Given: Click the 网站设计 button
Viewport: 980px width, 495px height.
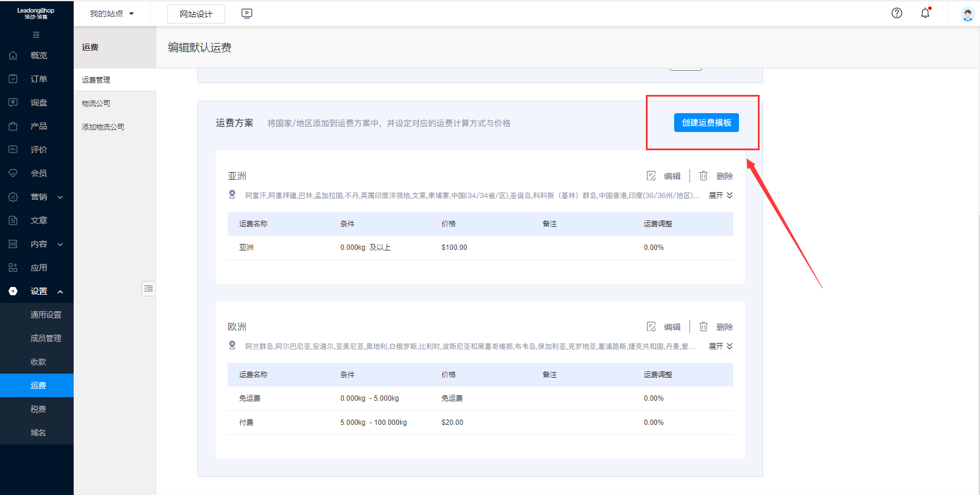Looking at the screenshot, I should [196, 14].
